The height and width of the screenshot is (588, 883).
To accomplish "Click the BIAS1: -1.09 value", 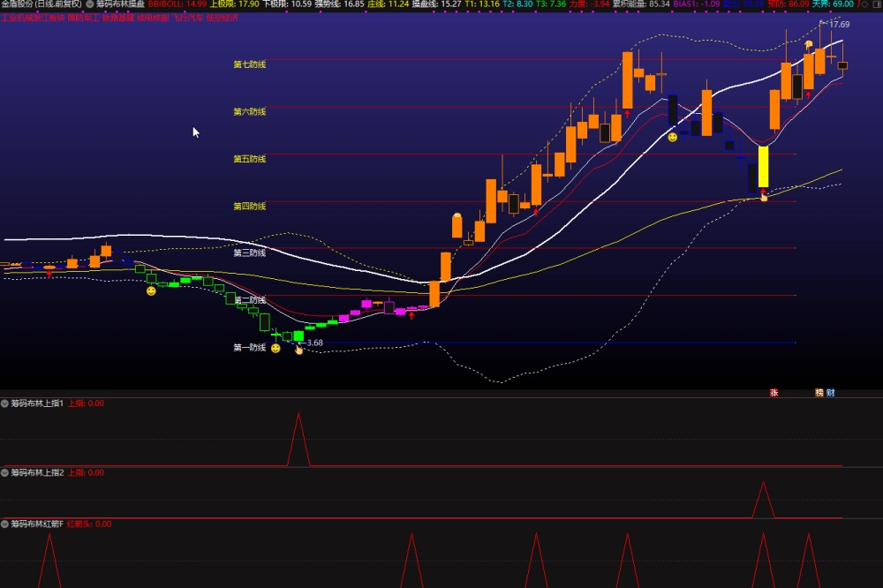I will tap(697, 4).
